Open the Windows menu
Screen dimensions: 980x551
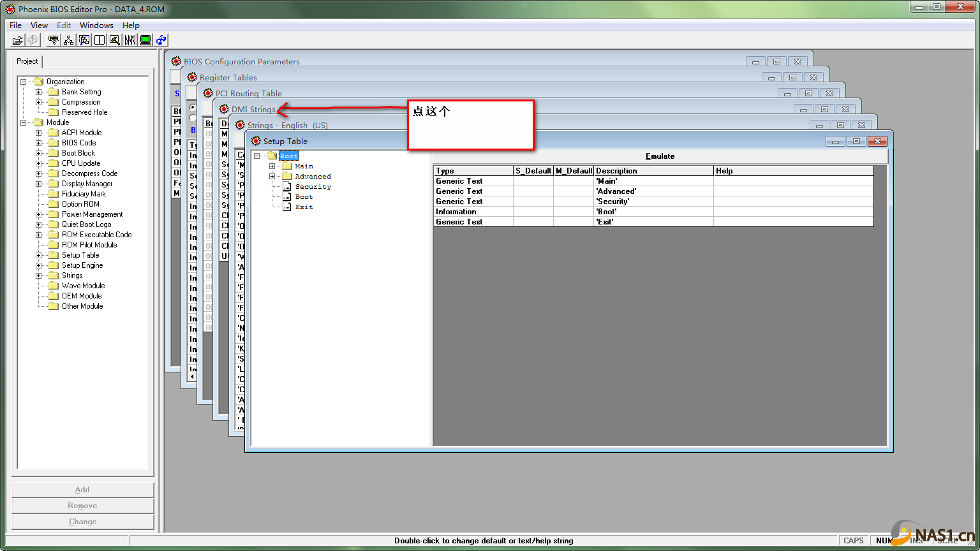click(x=96, y=26)
